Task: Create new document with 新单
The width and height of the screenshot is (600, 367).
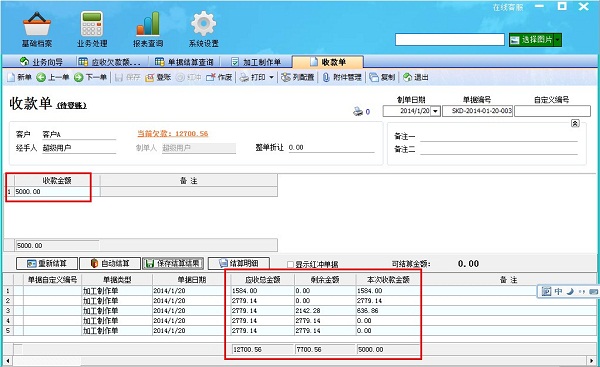Action: 20,77
